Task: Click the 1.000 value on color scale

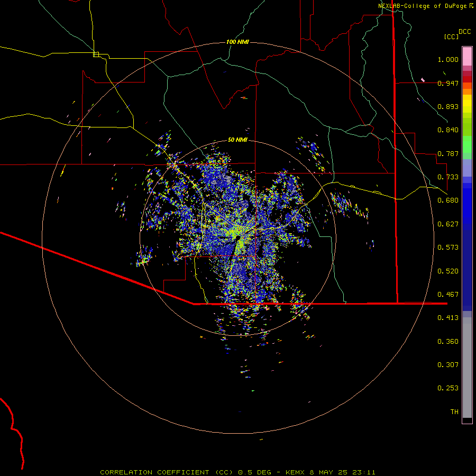Action: (448, 59)
